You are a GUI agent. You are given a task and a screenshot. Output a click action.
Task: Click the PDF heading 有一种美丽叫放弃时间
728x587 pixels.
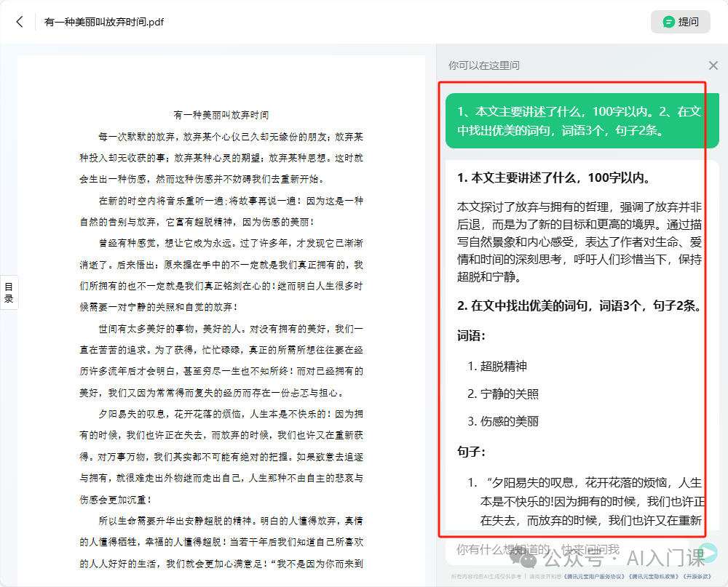tap(221, 115)
